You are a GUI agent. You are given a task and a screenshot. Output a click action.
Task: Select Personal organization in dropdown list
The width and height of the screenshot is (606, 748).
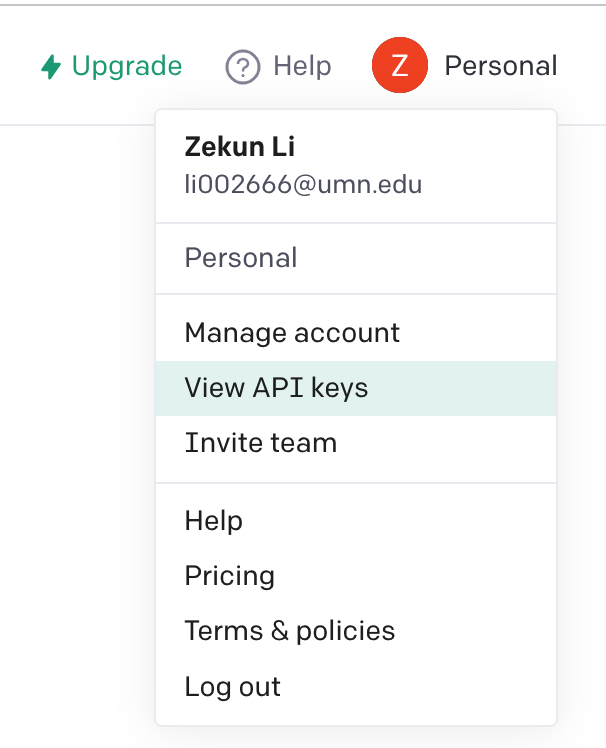click(241, 258)
